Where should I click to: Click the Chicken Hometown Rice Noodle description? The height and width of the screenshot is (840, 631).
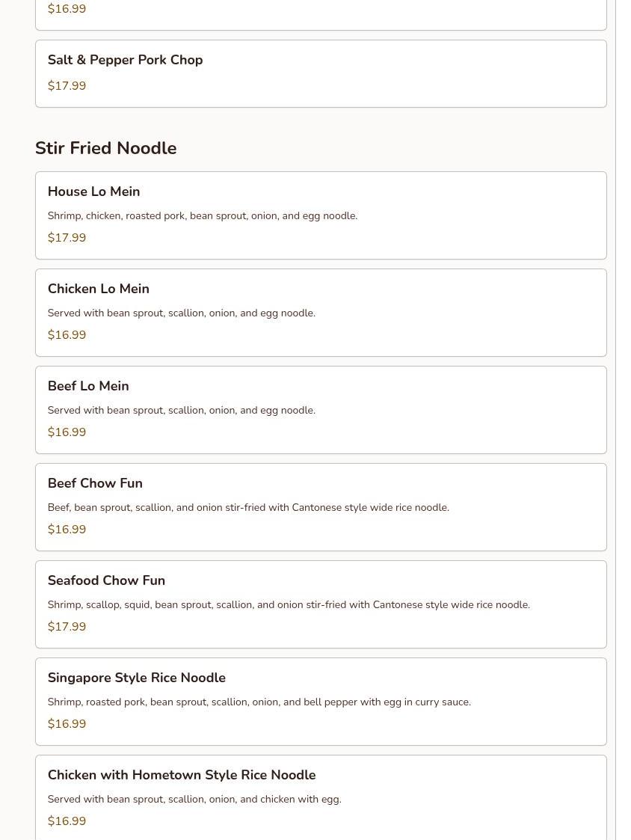[x=194, y=800]
